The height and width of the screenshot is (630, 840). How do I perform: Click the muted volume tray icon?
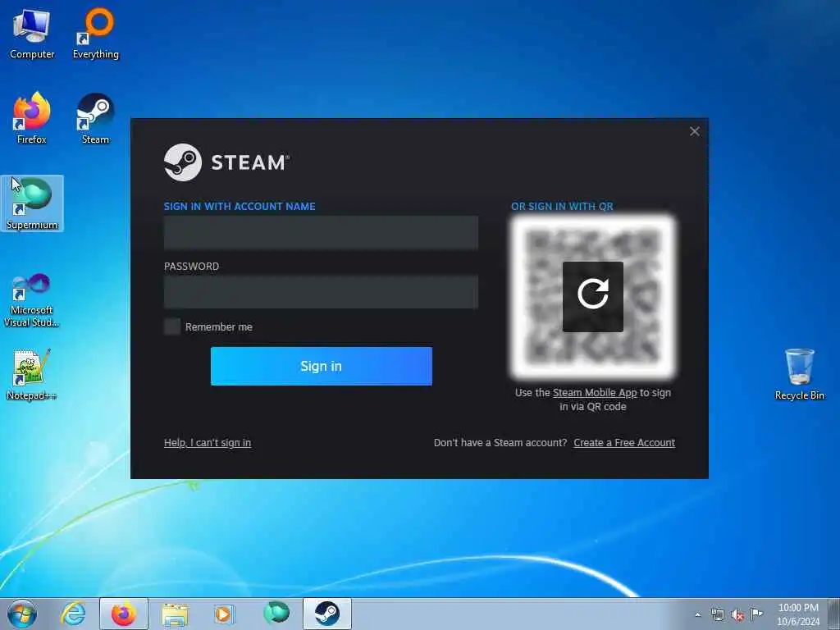pyautogui.click(x=737, y=615)
